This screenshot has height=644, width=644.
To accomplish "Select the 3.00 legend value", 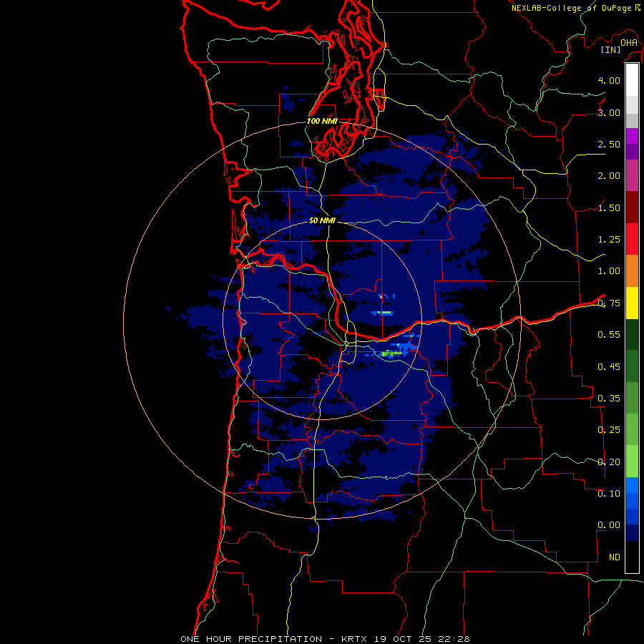I will click(609, 112).
